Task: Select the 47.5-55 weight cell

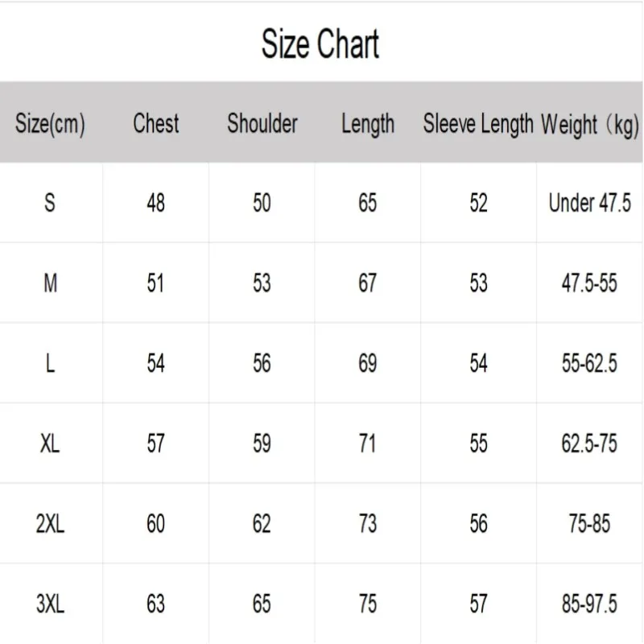Action: click(590, 283)
